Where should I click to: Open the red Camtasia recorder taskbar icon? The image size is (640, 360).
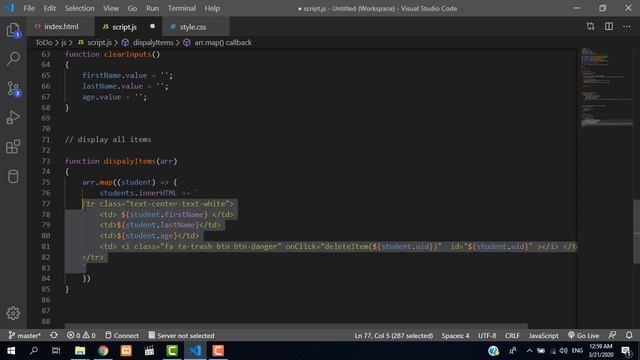point(218,351)
